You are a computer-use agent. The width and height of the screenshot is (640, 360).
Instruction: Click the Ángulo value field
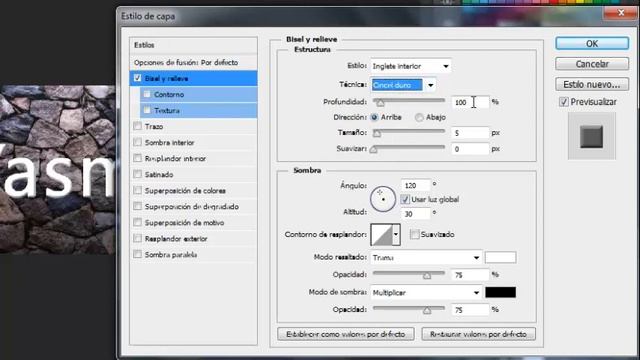click(415, 185)
